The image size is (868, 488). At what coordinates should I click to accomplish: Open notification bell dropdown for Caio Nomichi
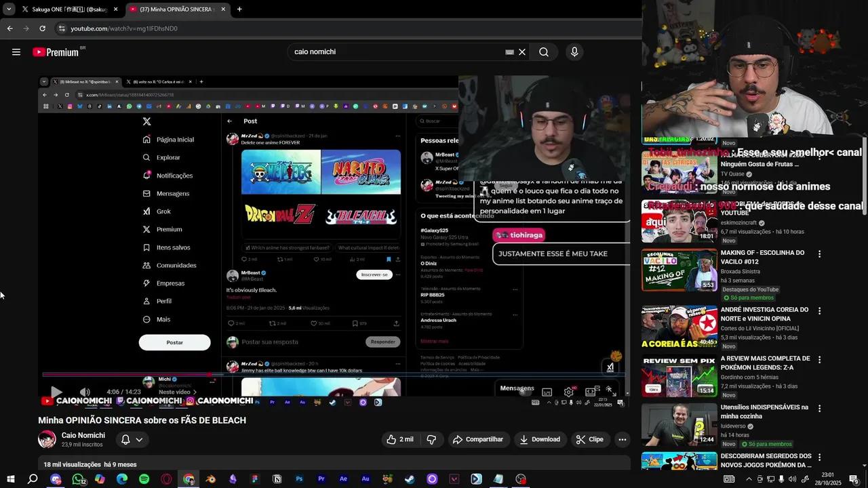click(x=132, y=439)
